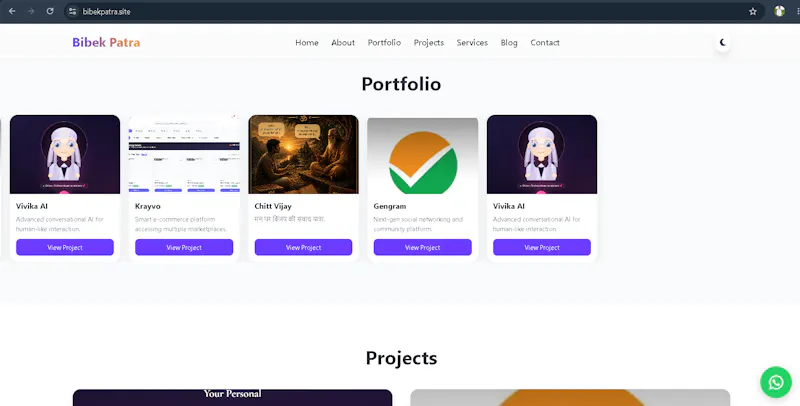
Task: Open the Services nav item
Action: [472, 43]
